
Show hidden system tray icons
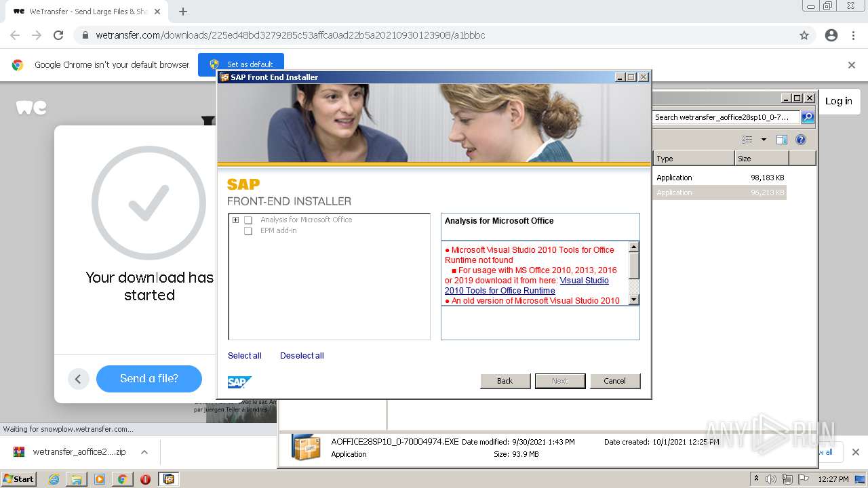click(x=756, y=479)
